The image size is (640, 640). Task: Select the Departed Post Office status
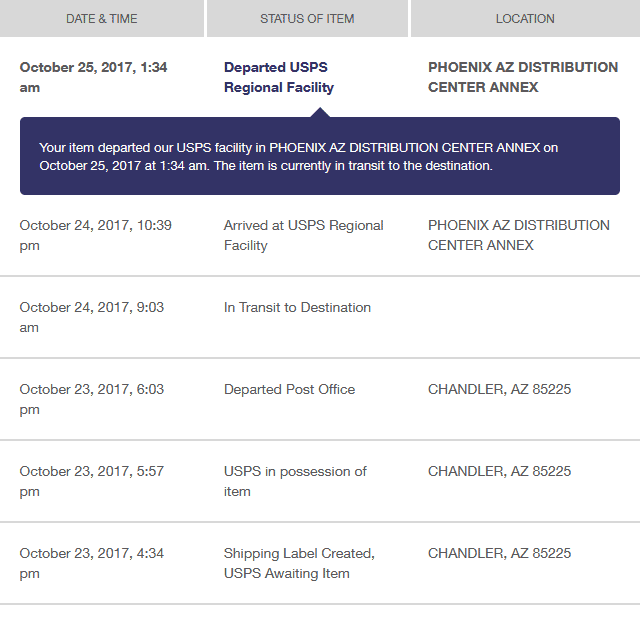coord(289,389)
